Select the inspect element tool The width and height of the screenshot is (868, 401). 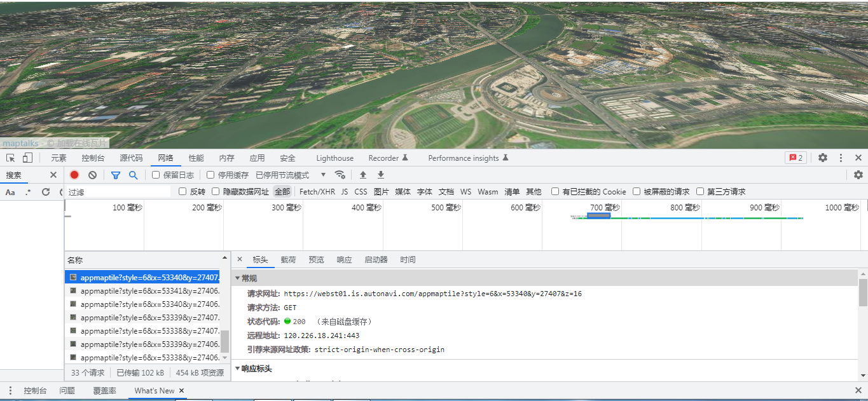tap(9, 158)
